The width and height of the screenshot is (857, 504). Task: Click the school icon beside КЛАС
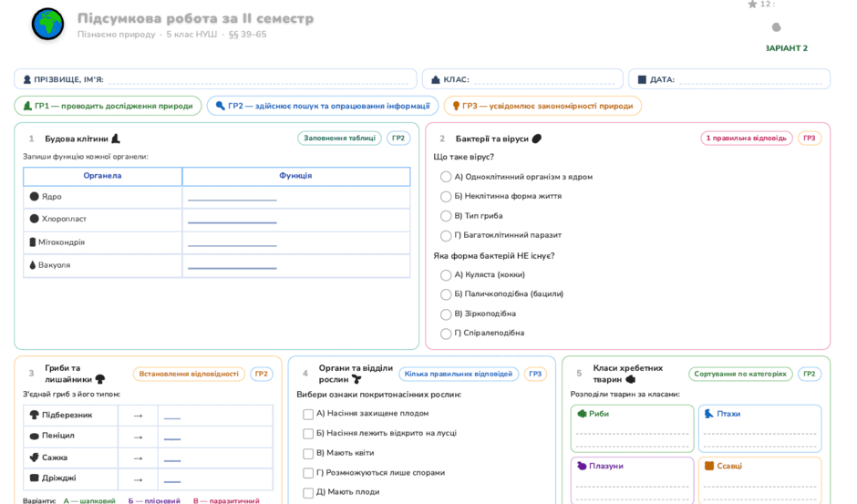tap(436, 79)
